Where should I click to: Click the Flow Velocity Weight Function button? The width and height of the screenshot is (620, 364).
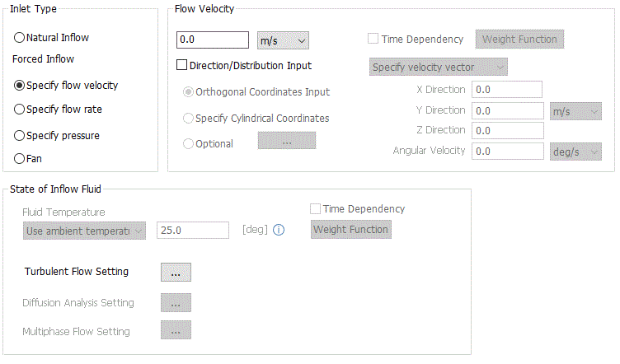pos(519,39)
